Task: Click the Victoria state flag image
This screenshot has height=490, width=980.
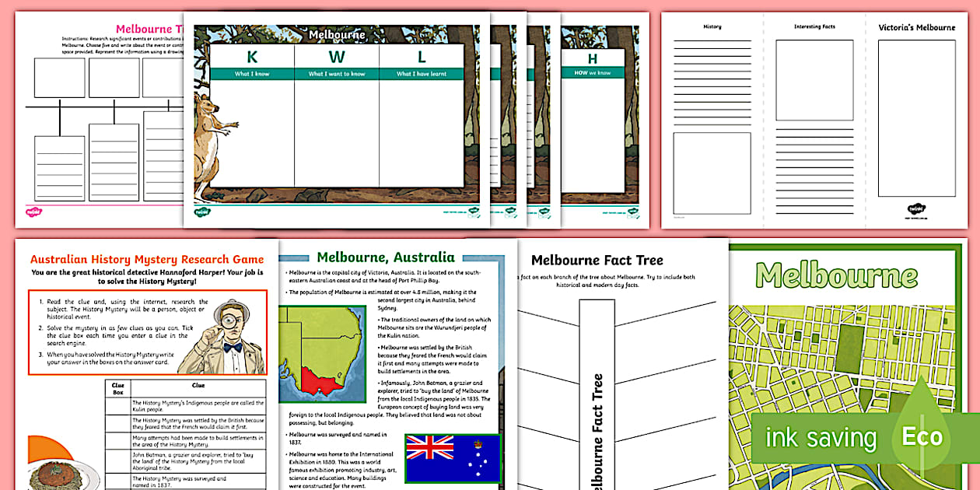Action: pos(452,458)
